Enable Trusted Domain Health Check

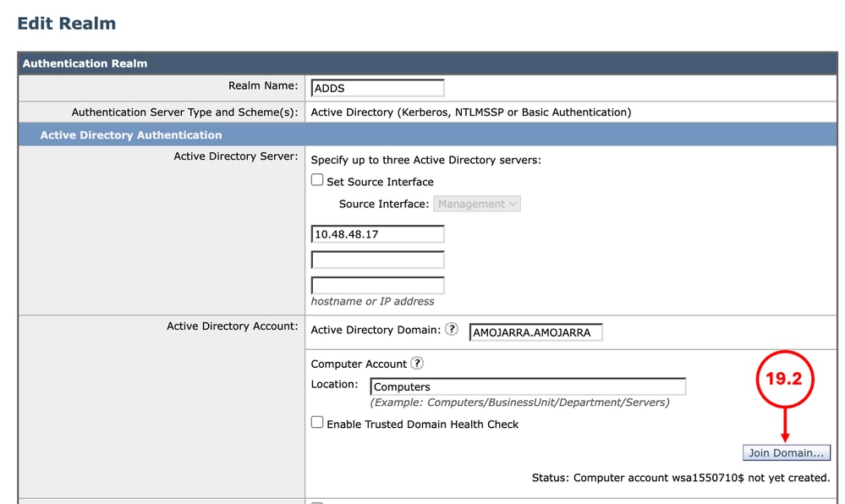(x=317, y=421)
